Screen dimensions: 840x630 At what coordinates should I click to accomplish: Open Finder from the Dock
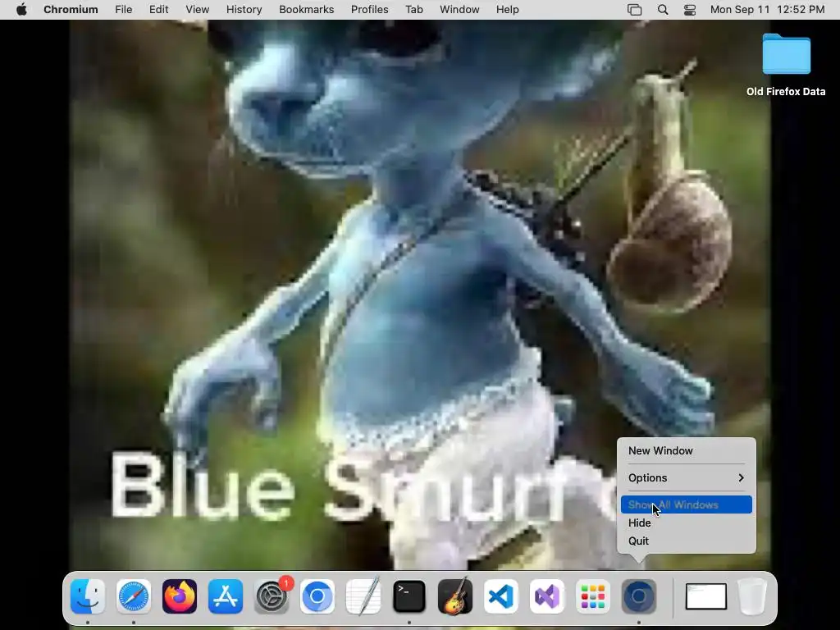(88, 596)
